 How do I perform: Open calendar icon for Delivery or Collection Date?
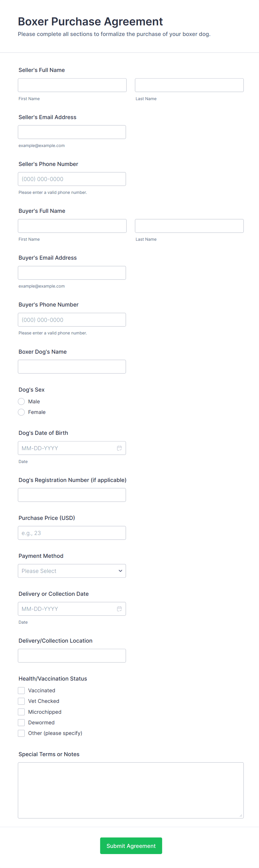[x=119, y=609]
